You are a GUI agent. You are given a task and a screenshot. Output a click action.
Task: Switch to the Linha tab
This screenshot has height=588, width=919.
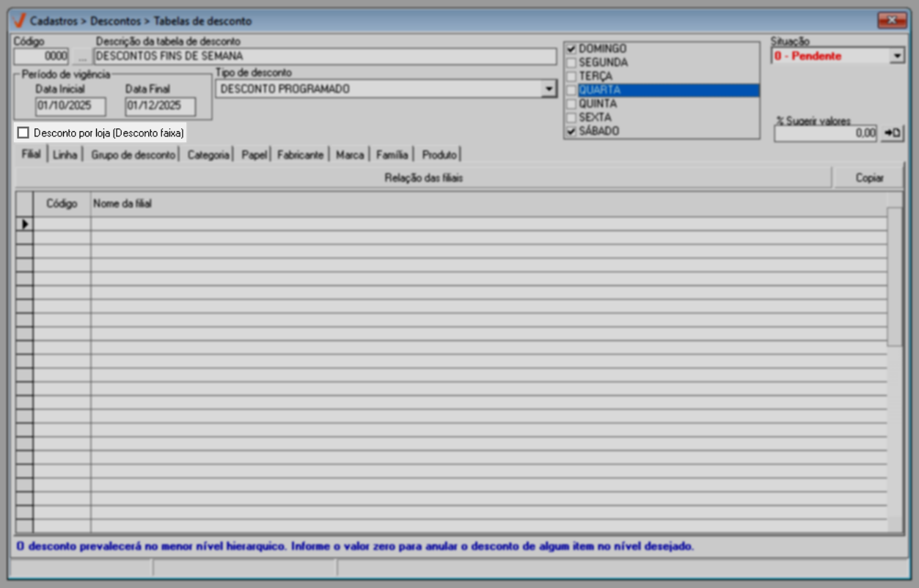pyautogui.click(x=65, y=155)
